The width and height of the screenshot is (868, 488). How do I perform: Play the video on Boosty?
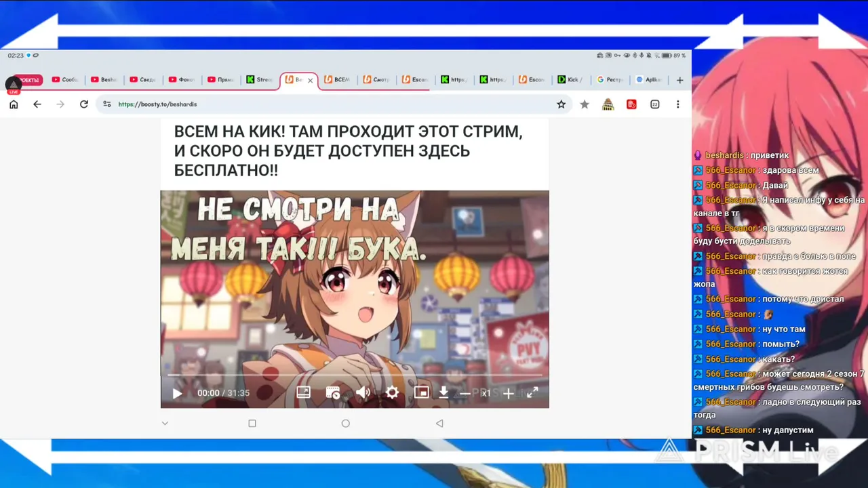177,393
